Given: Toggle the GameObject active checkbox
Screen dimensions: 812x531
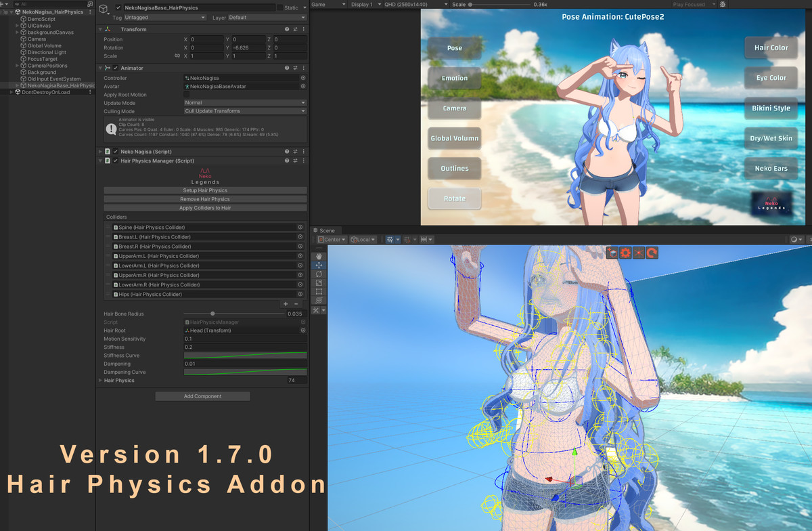Looking at the screenshot, I should pos(118,7).
